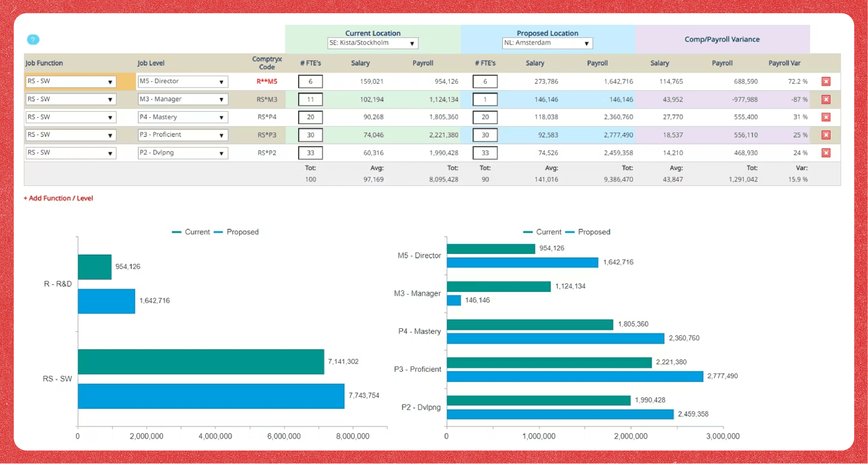Open Current Location dropdown SE: Kista/Stockholm
The width and height of the screenshot is (868, 464).
point(373,43)
